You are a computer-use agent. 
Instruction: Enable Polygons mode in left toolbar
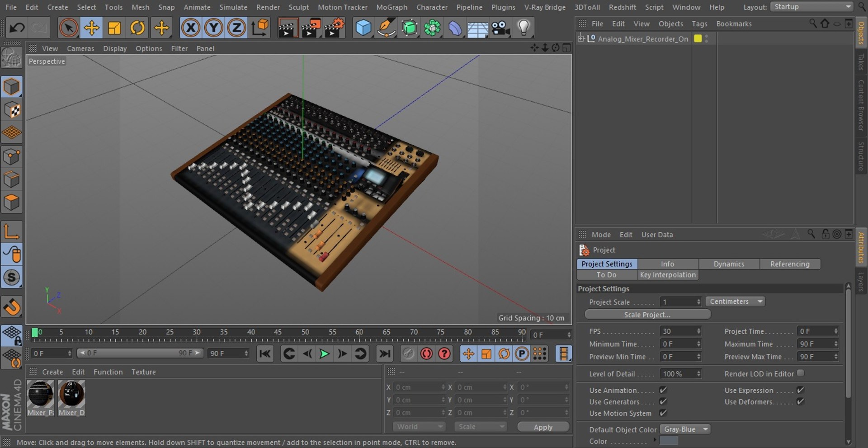(x=12, y=202)
